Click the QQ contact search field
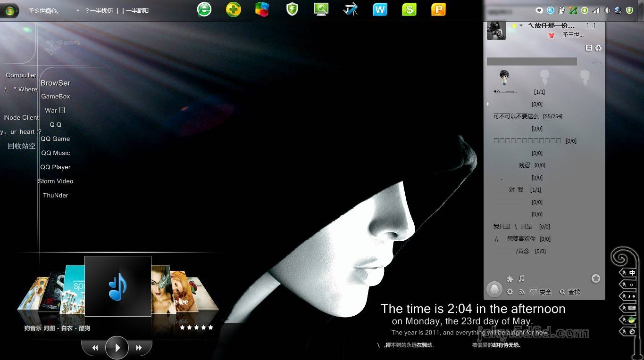 click(532, 61)
